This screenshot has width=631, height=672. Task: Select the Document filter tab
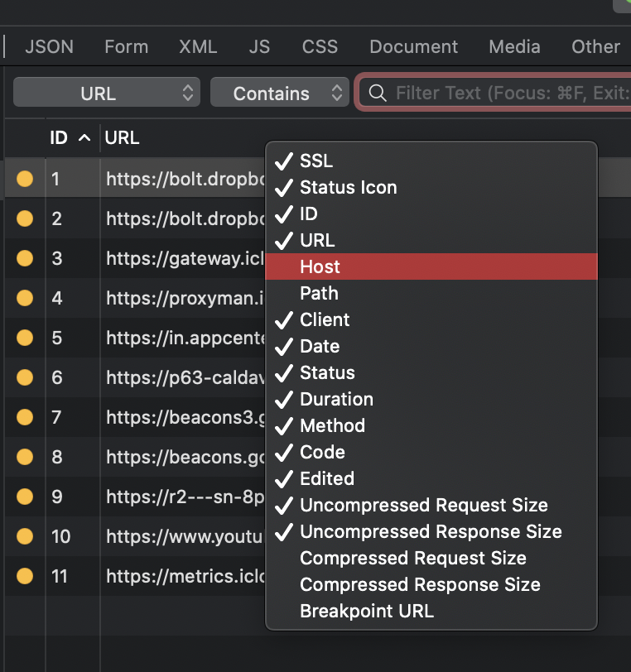(413, 46)
